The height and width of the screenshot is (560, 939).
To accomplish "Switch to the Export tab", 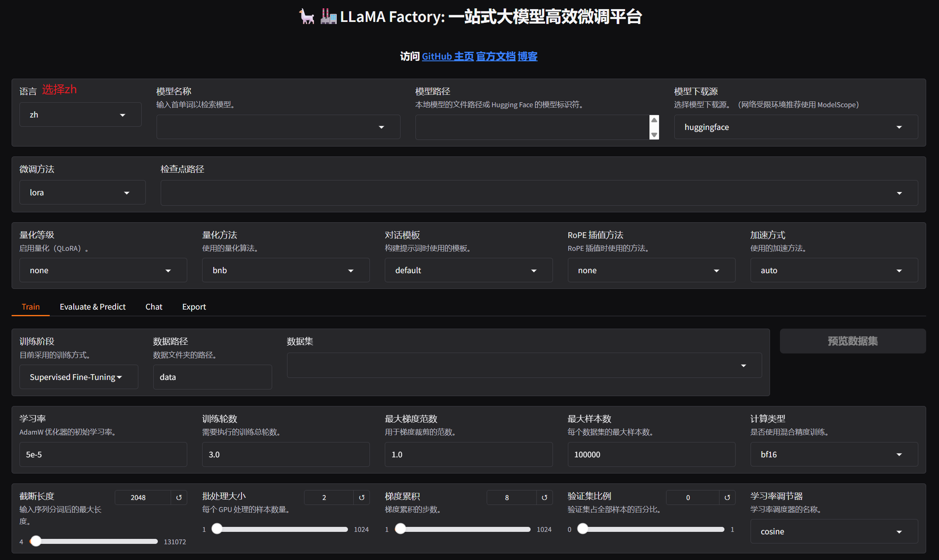I will click(194, 307).
